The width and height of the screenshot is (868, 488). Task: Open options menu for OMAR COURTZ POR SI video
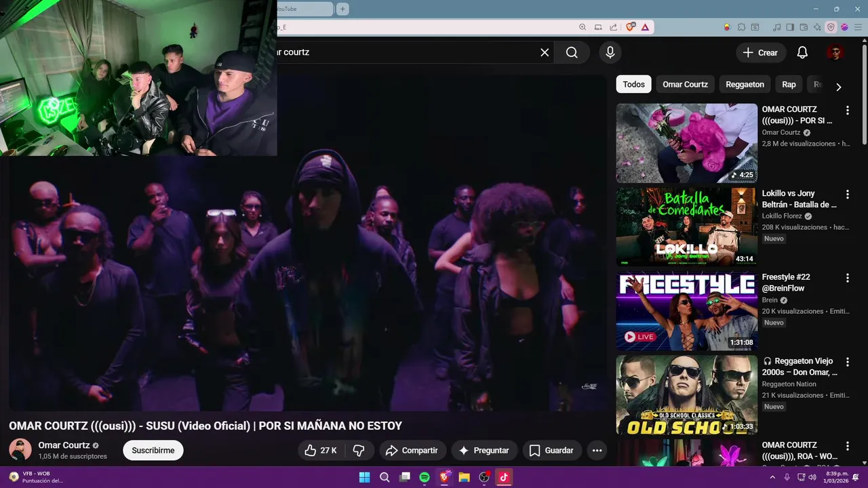tap(847, 110)
